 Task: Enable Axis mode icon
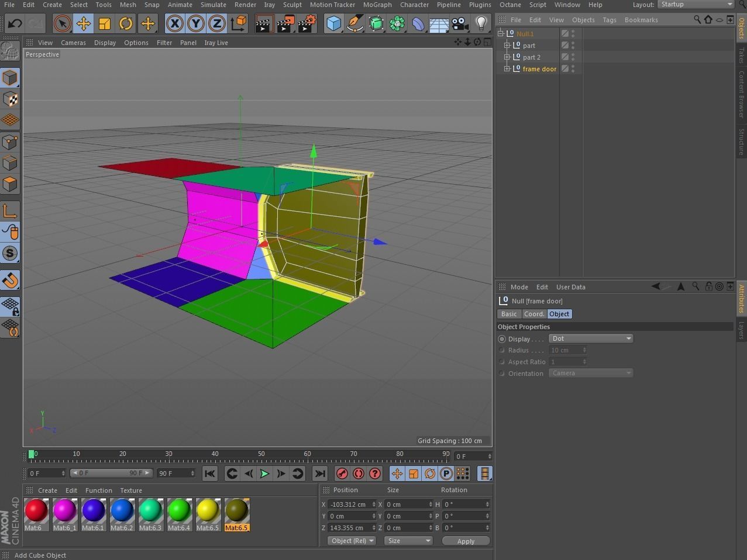coord(10,211)
